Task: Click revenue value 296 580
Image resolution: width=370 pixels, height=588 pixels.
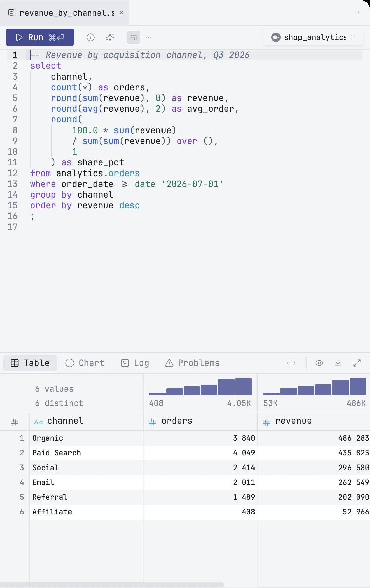Action: pyautogui.click(x=314, y=468)
